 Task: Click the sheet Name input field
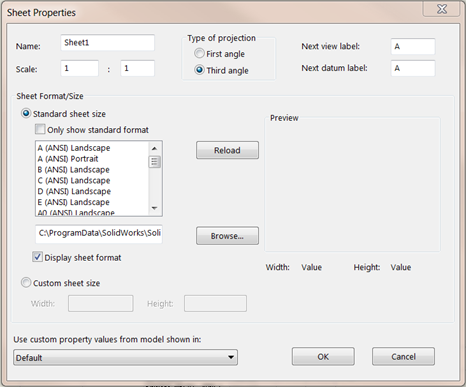pos(107,43)
